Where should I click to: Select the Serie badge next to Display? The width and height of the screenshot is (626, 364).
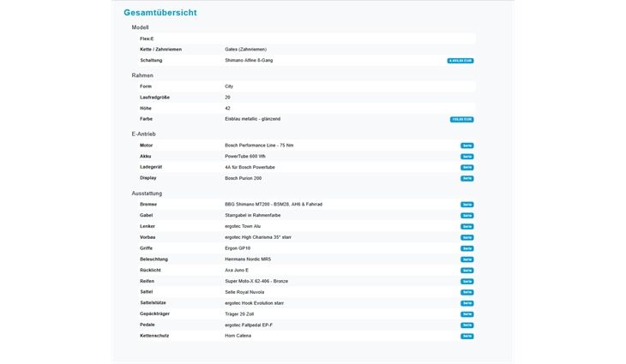point(466,178)
